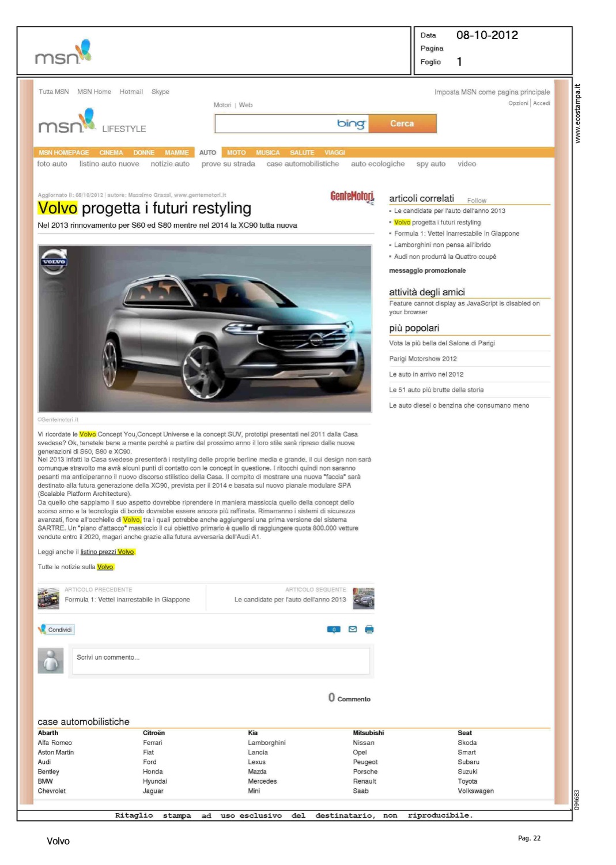Click the print icon below the article
The image size is (616, 865).
(x=369, y=629)
